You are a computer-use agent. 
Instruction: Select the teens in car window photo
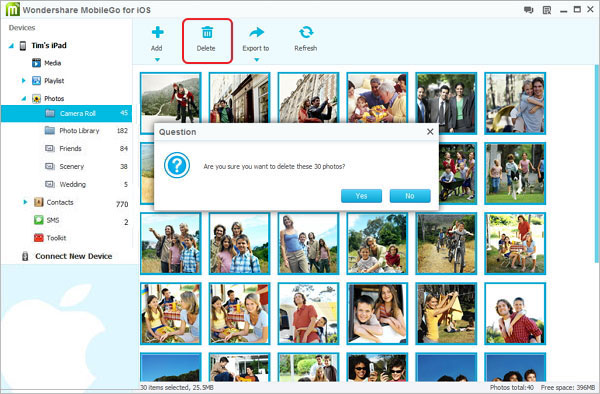[377, 313]
